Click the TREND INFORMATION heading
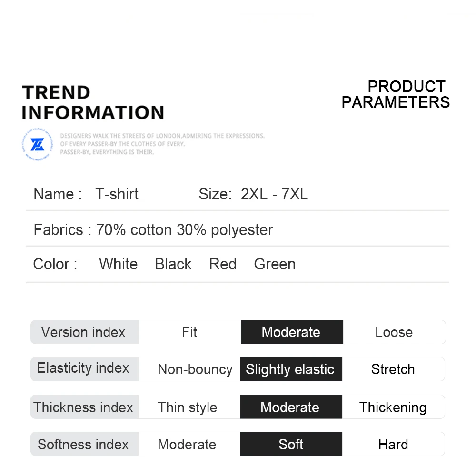Image resolution: width=476 pixels, height=476 pixels. click(x=93, y=102)
